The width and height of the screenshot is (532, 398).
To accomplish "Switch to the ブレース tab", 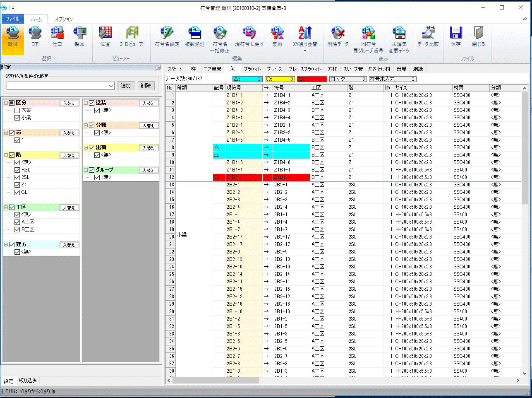I will point(274,69).
